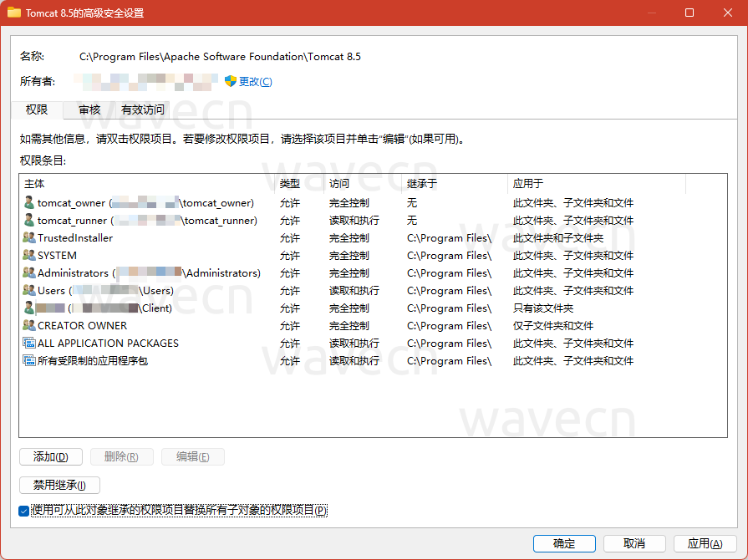
Task: Apply changes with 应用(A)
Action: (x=705, y=543)
